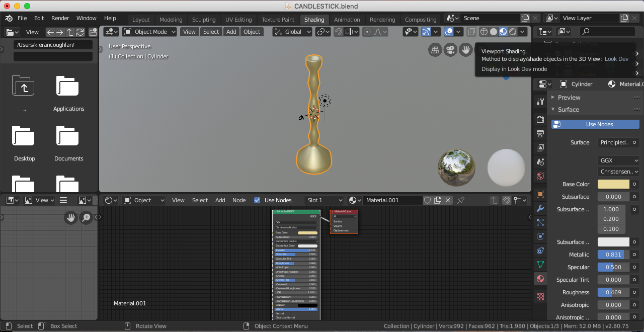This screenshot has width=644, height=332.
Task: Open the Render menu
Action: (x=60, y=18)
